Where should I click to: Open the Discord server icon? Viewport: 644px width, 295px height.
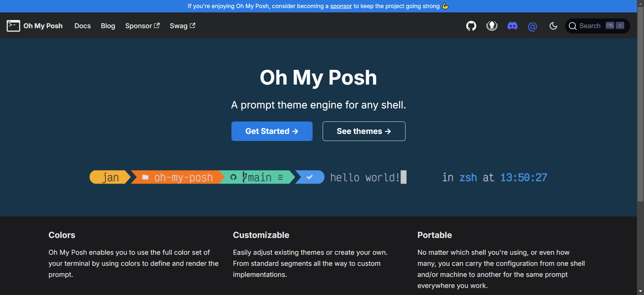pos(512,26)
